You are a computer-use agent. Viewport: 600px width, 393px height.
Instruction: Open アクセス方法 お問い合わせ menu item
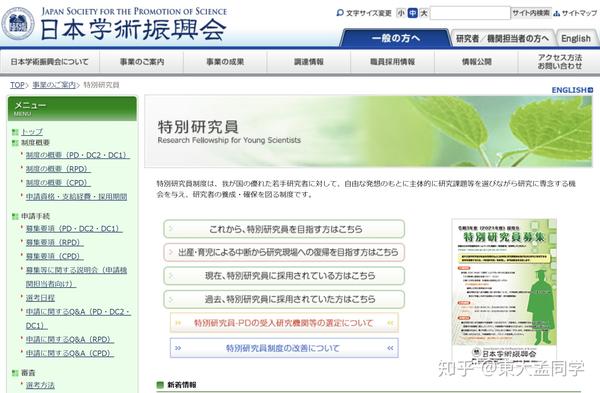(559, 62)
